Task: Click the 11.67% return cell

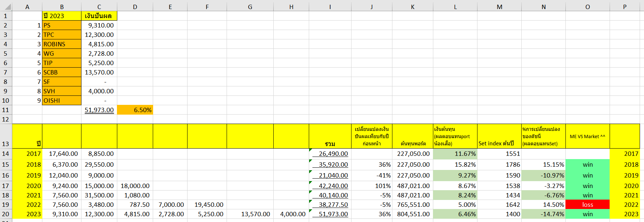Action: click(455, 154)
